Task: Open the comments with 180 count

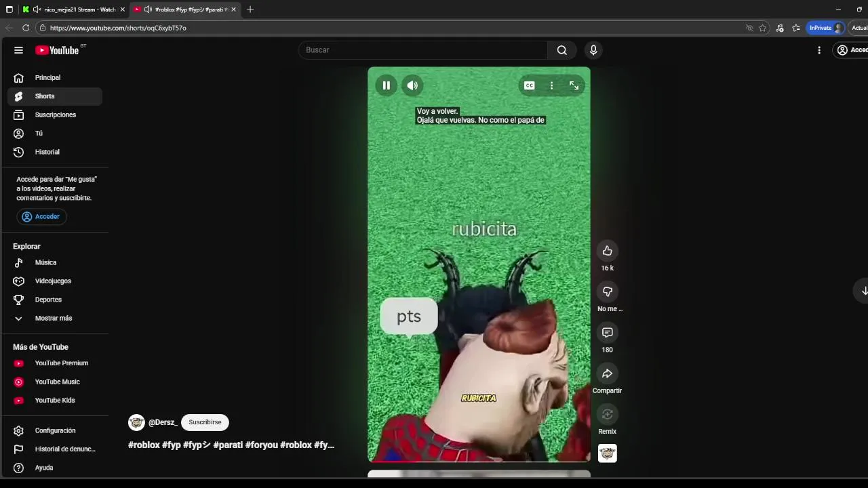Action: coord(607,332)
